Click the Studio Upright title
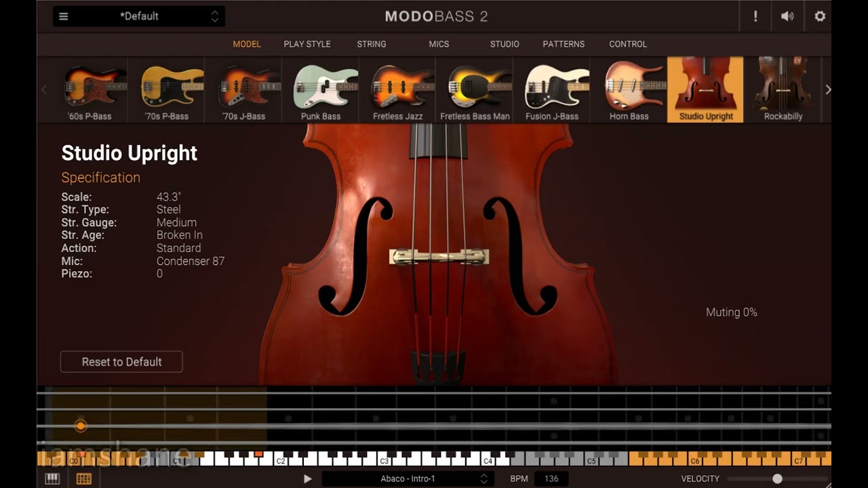The width and height of the screenshot is (868, 488). click(130, 153)
